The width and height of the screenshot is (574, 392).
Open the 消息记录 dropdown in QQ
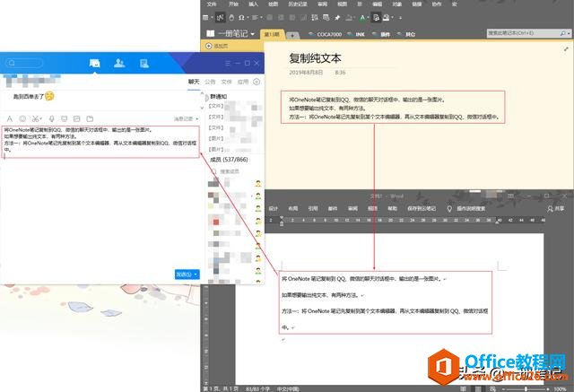coord(186,119)
